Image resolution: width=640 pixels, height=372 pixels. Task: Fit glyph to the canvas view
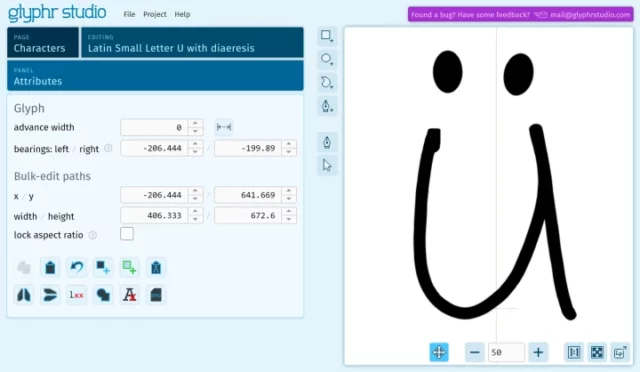click(597, 352)
